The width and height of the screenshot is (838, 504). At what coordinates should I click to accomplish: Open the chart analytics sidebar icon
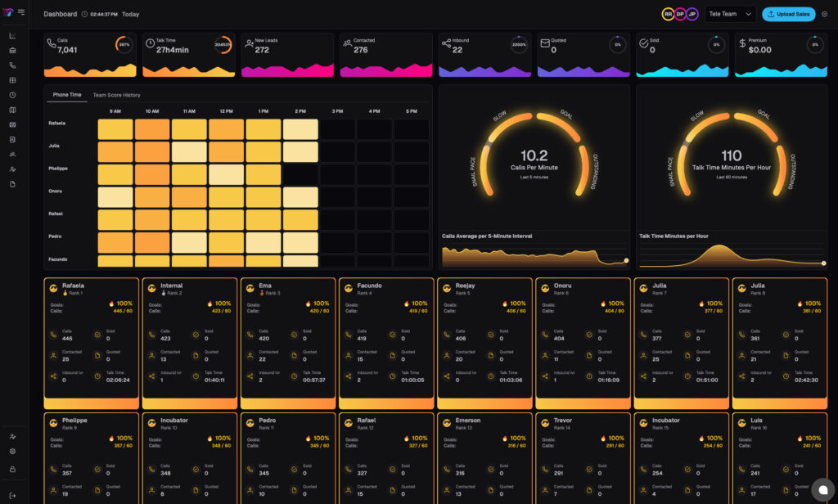click(12, 36)
